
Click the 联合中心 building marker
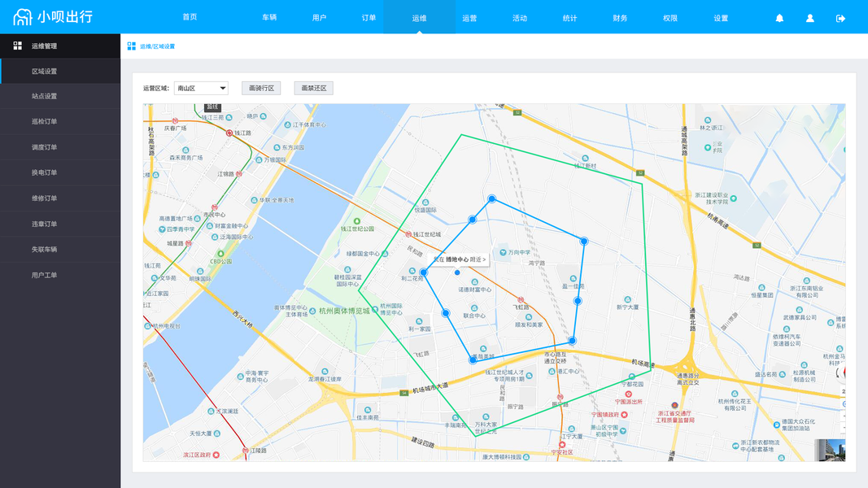click(474, 308)
